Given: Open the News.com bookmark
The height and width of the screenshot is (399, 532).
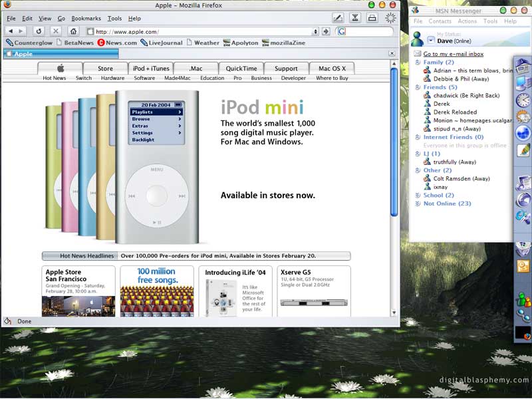Looking at the screenshot, I should point(117,43).
